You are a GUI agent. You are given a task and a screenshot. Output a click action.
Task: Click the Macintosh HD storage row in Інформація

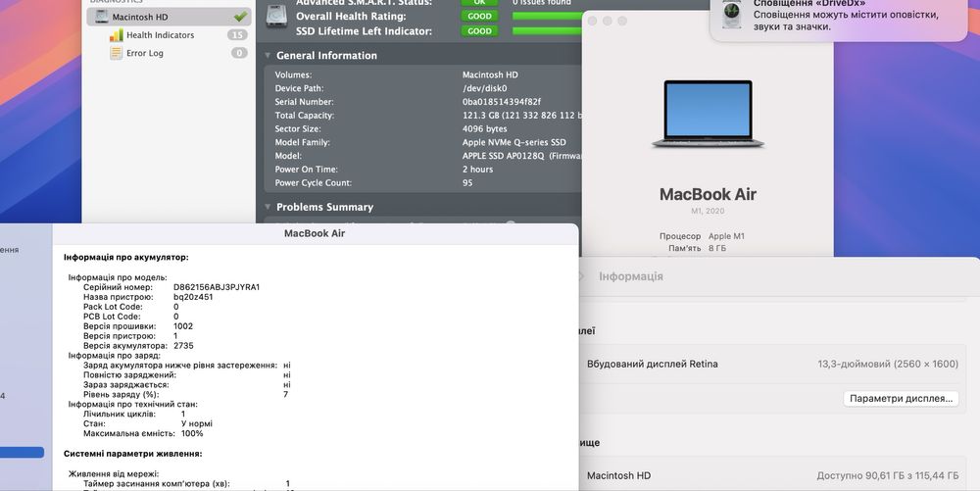pyautogui.click(x=772, y=475)
